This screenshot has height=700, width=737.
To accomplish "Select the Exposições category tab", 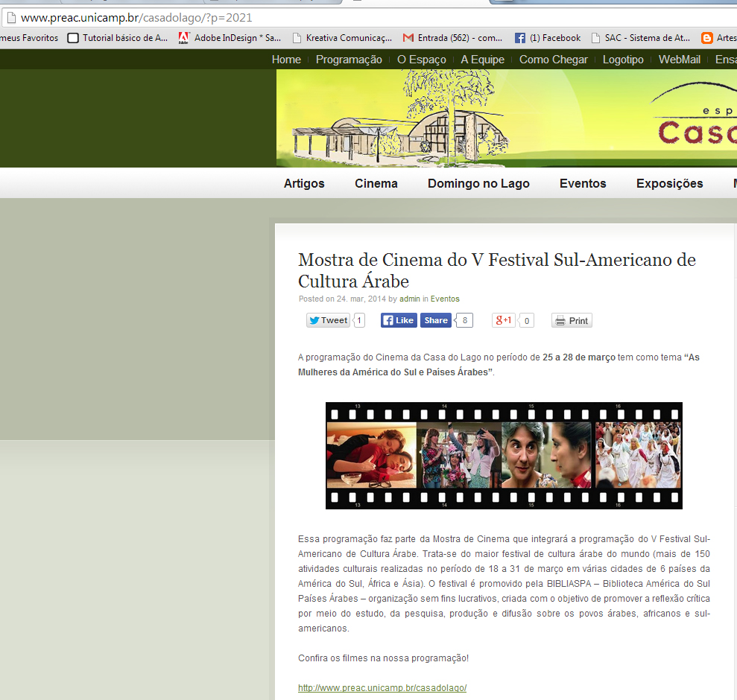I will coord(669,183).
